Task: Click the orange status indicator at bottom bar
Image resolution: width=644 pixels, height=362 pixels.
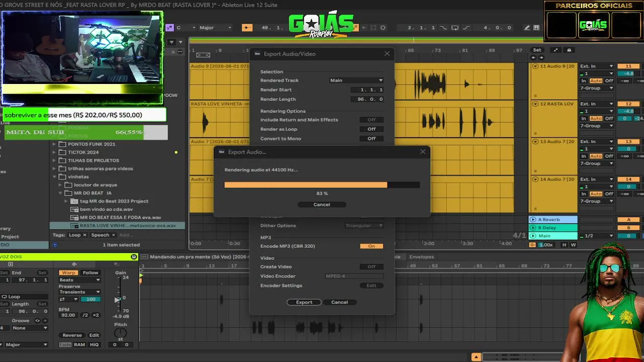Action: 476,357
